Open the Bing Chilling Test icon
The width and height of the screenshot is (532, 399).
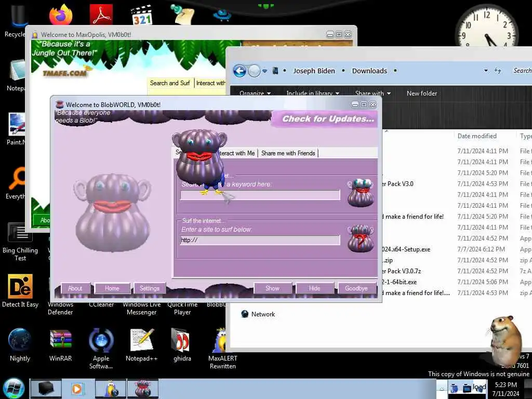click(x=20, y=242)
